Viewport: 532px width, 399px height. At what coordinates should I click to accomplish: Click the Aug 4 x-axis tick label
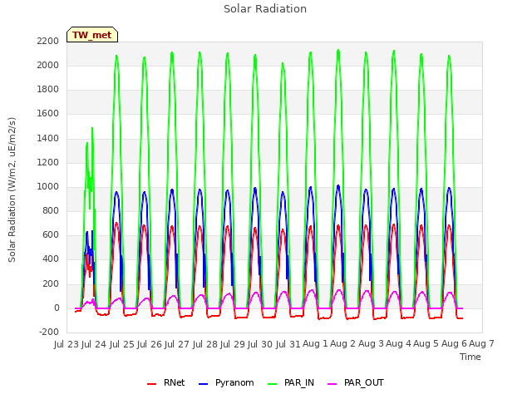click(x=398, y=343)
